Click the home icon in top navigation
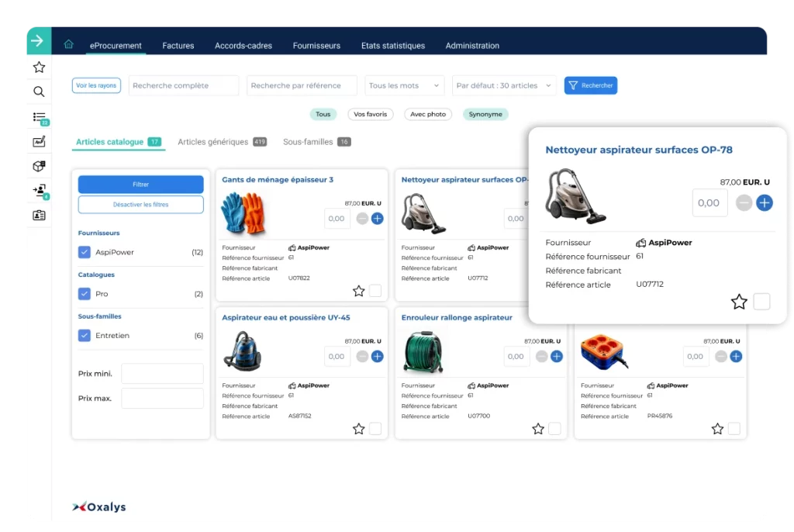Image resolution: width=794 pixels, height=532 pixels. coord(69,45)
